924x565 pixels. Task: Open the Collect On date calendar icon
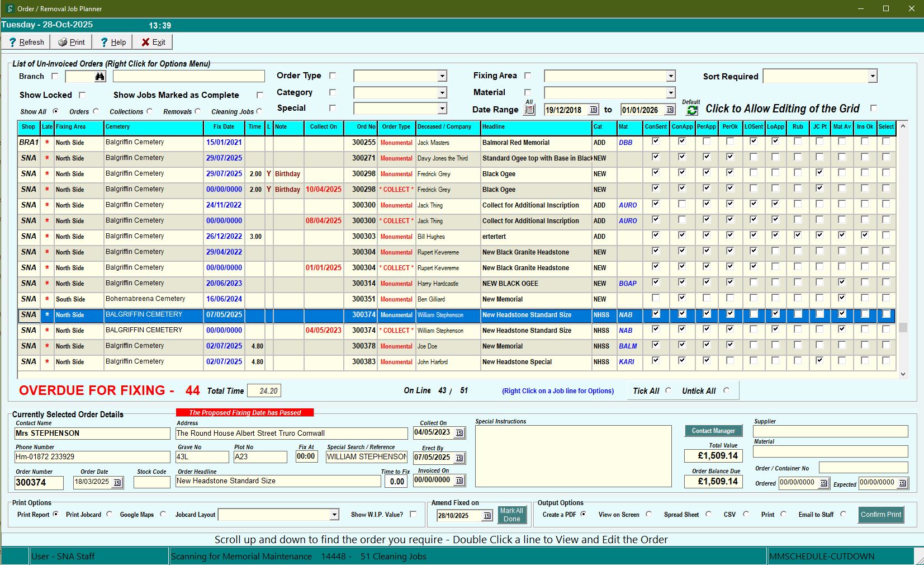pos(459,433)
